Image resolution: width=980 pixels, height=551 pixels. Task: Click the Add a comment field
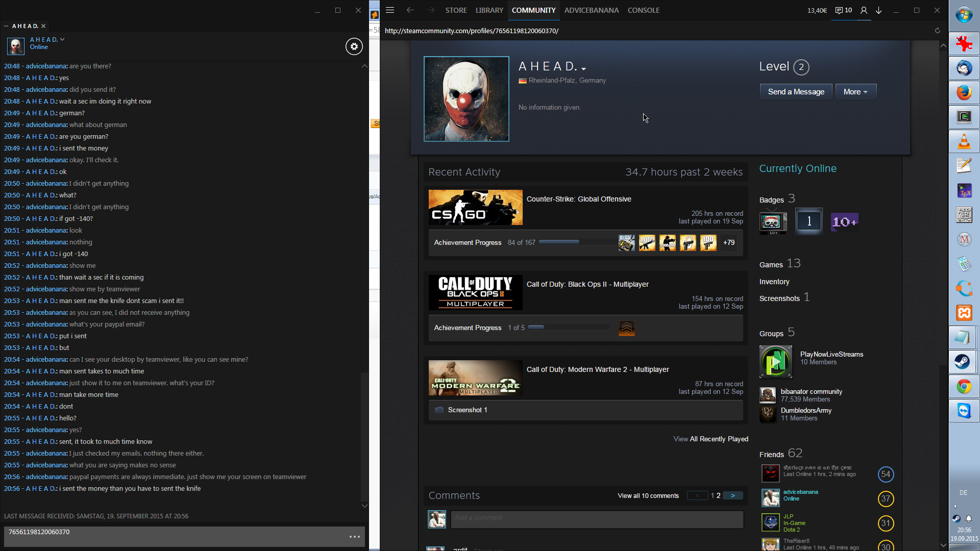click(596, 518)
